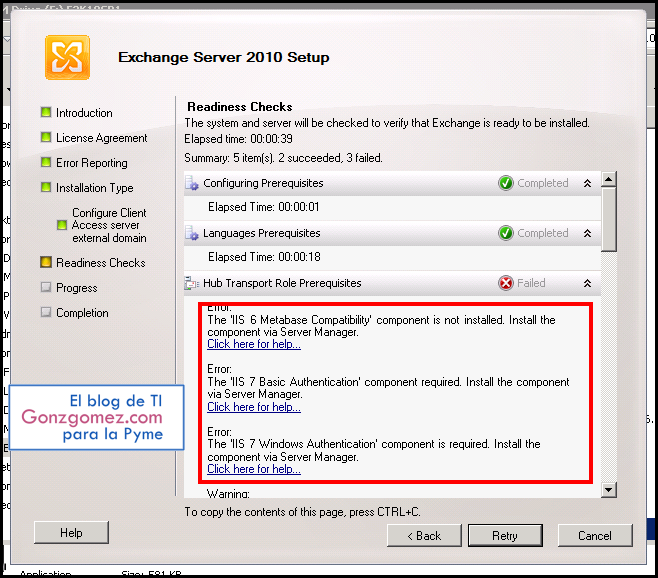
Task: Click the grey Progress step indicator
Action: pyautogui.click(x=46, y=287)
